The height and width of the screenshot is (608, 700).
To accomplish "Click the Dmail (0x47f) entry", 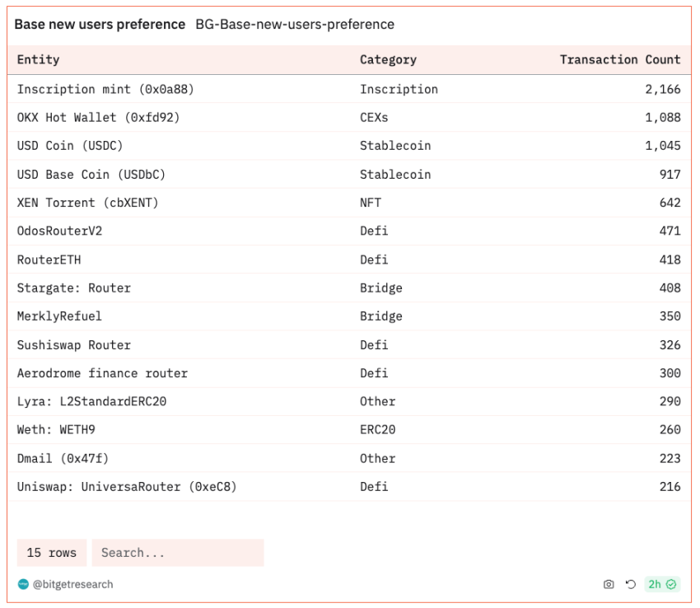I will (x=62, y=458).
